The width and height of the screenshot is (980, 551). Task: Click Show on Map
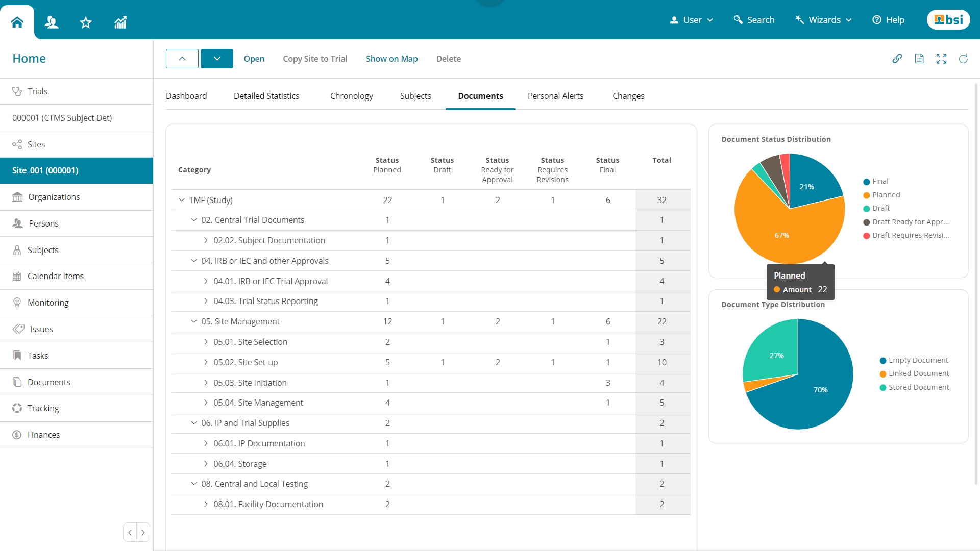click(x=391, y=59)
